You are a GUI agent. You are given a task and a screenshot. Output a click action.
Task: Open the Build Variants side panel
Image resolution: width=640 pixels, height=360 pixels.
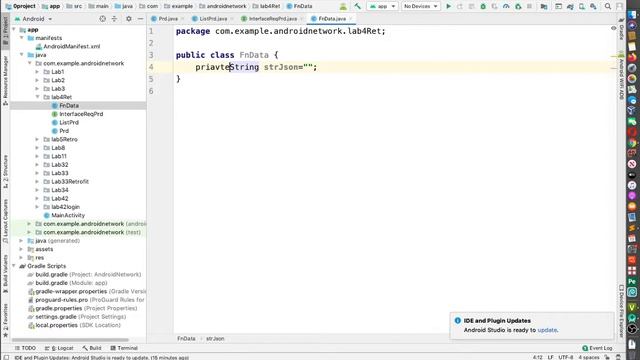(x=5, y=273)
